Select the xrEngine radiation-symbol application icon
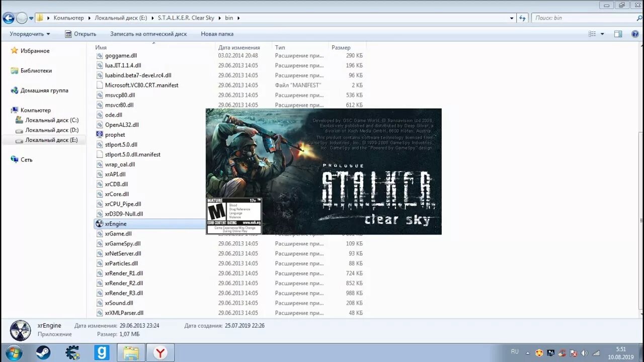Image resolution: width=644 pixels, height=362 pixels. 99,224
